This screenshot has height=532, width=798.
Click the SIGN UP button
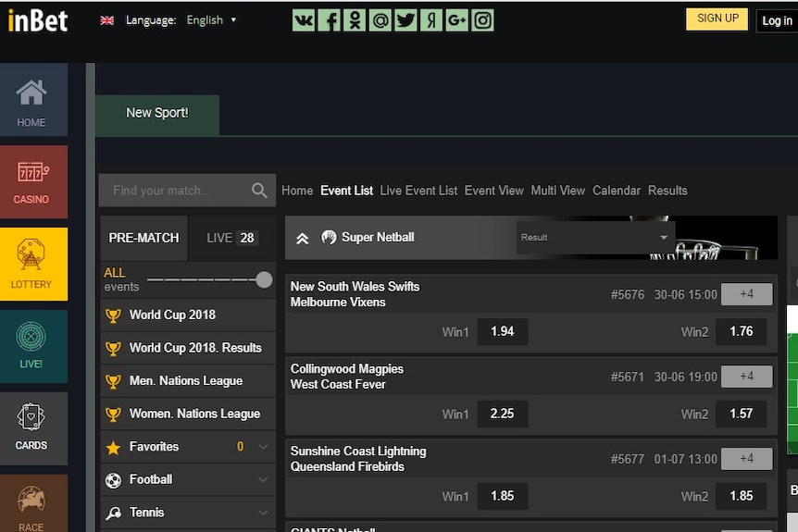pyautogui.click(x=717, y=19)
